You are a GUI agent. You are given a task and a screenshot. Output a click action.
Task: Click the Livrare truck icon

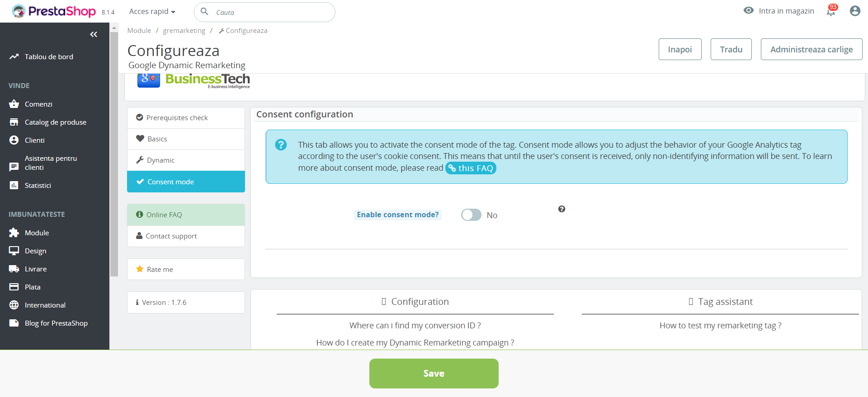14,269
